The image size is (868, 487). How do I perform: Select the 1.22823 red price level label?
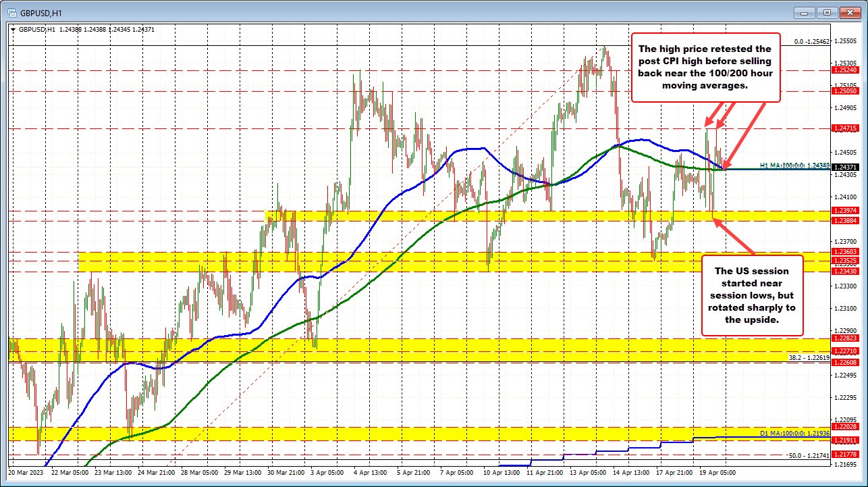[x=845, y=339]
